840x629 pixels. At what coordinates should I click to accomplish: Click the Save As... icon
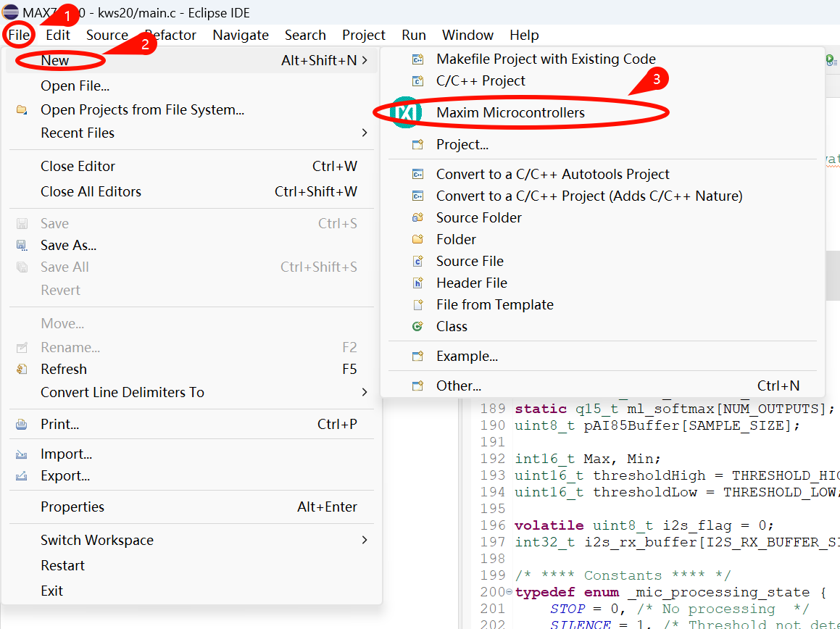(x=22, y=246)
